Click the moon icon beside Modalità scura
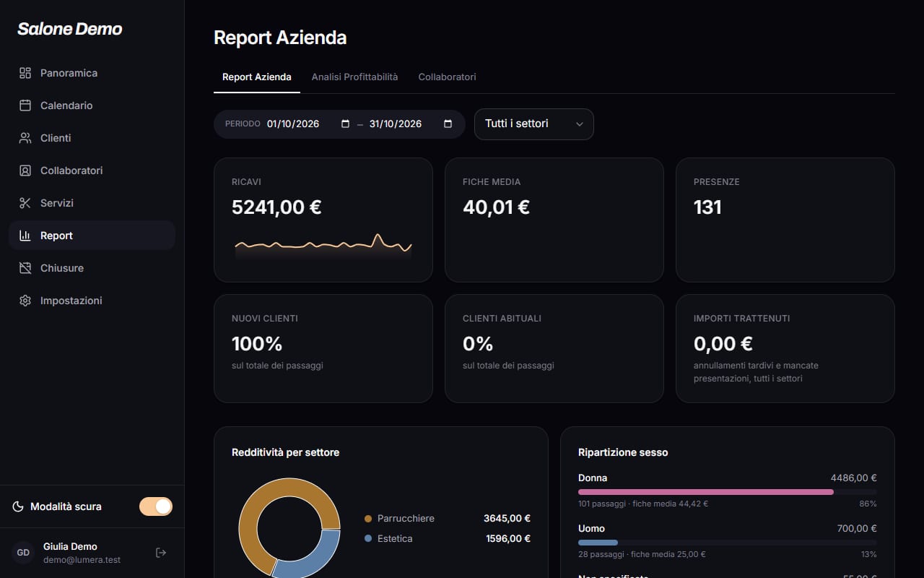This screenshot has width=924, height=578. point(18,506)
